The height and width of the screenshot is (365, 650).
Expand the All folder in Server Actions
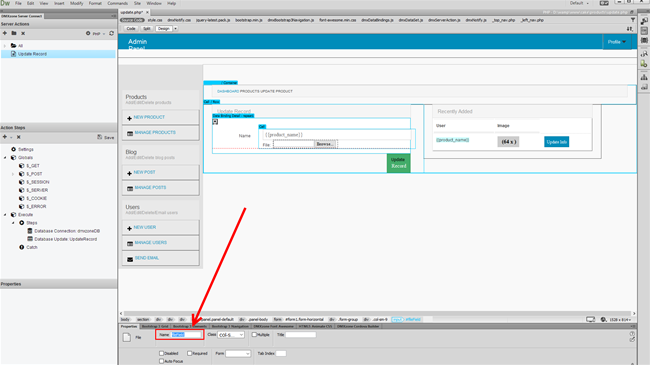pyautogui.click(x=5, y=46)
